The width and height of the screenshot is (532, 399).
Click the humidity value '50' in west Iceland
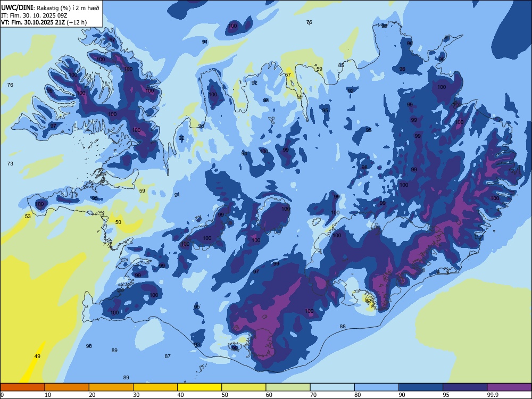click(118, 222)
